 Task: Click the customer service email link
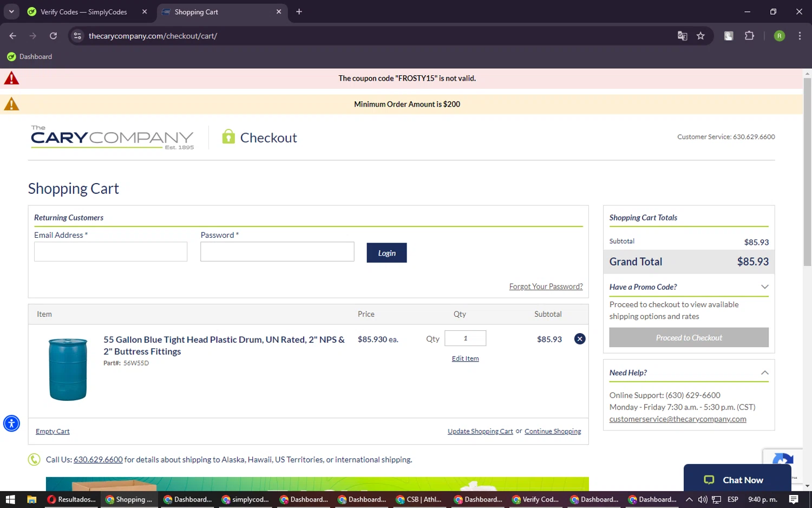678,419
